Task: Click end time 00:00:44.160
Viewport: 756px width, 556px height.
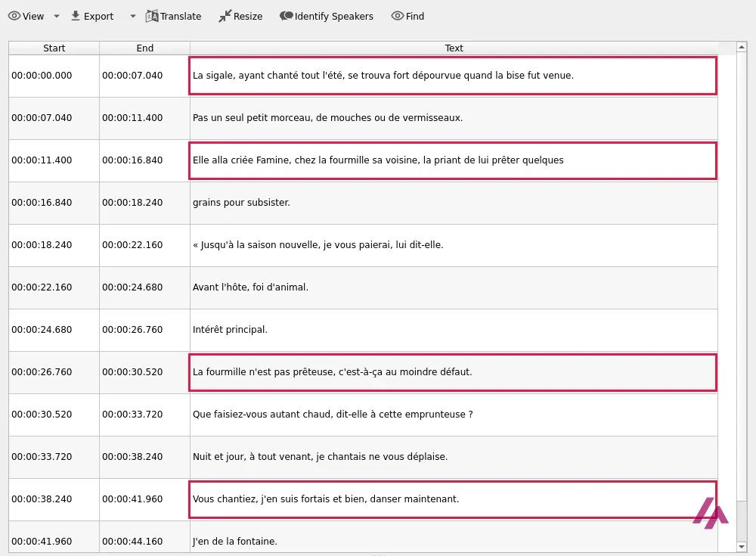Action: (132, 542)
